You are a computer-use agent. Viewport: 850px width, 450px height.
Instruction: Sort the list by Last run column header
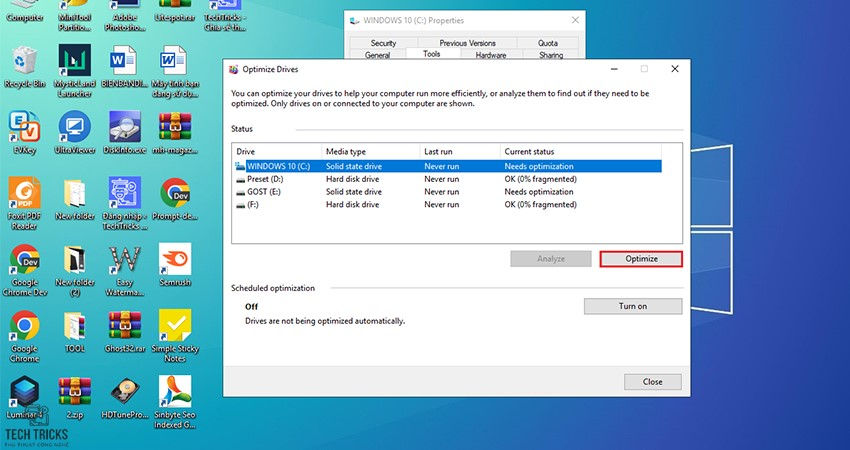tap(460, 151)
